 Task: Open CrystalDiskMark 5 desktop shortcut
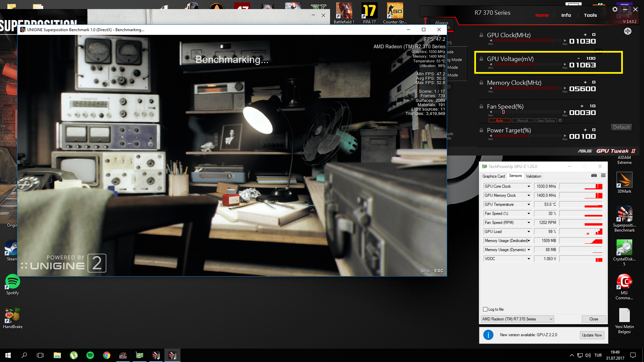(x=624, y=253)
